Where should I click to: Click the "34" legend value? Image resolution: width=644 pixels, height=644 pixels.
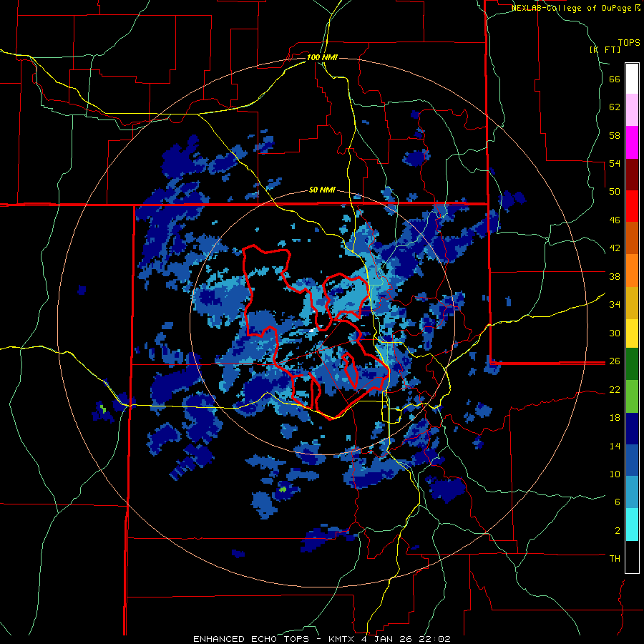[615, 304]
